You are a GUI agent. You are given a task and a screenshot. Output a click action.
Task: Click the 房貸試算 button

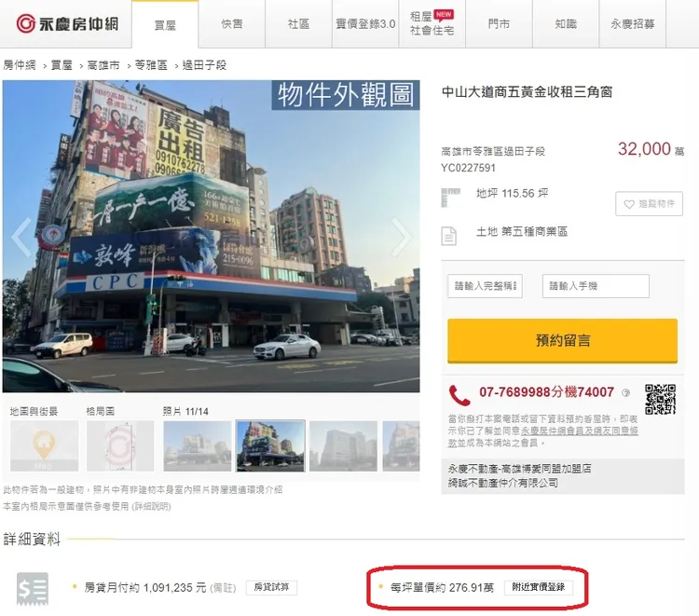point(271,587)
